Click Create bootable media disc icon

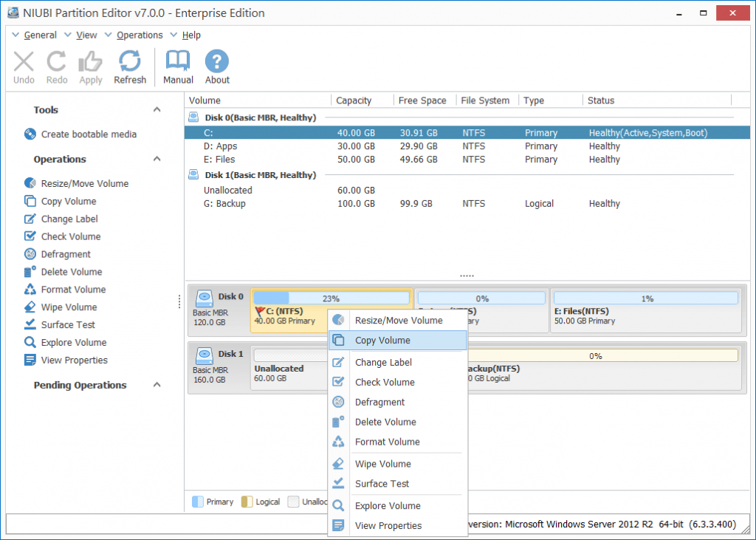point(30,134)
